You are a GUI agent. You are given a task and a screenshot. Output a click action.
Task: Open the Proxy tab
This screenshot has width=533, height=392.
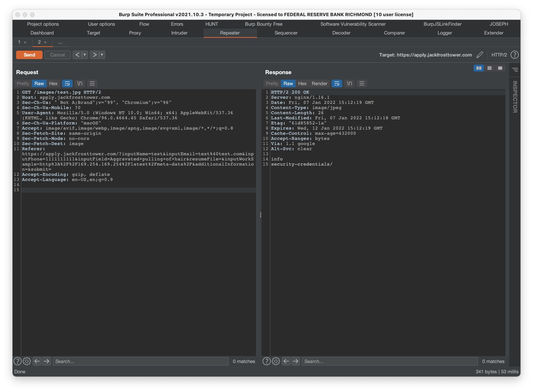(x=135, y=33)
